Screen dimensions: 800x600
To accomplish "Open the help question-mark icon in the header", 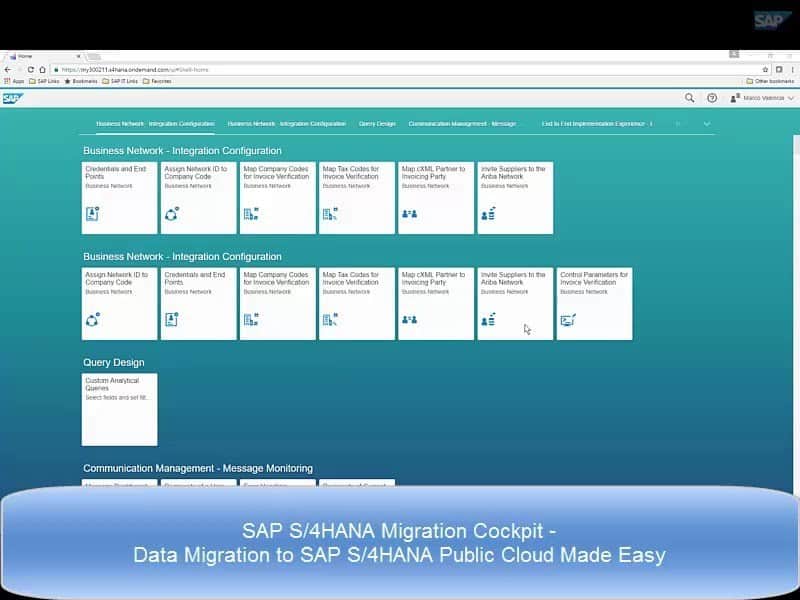I will pyautogui.click(x=710, y=97).
